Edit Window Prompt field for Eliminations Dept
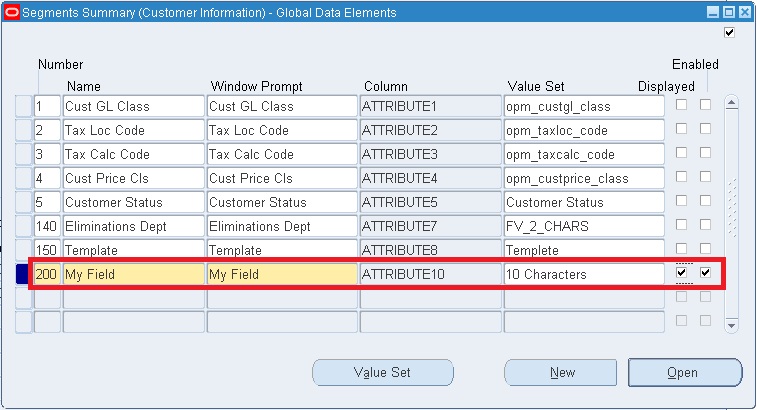The height and width of the screenshot is (410, 757). (281, 226)
